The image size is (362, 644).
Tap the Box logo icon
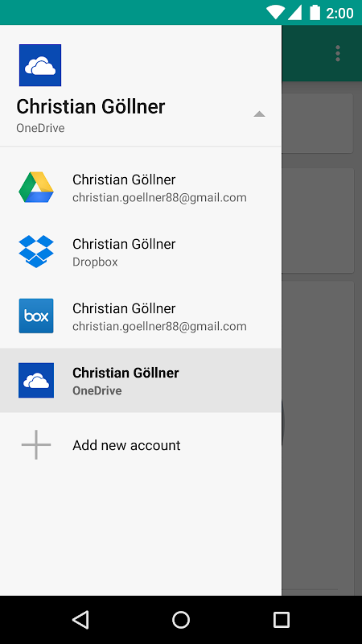pos(36,316)
